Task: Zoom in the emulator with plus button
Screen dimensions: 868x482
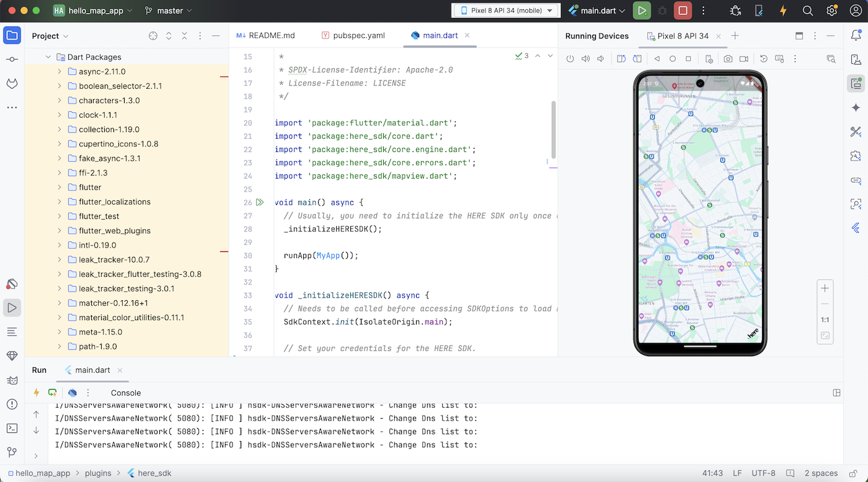Action: coord(825,288)
